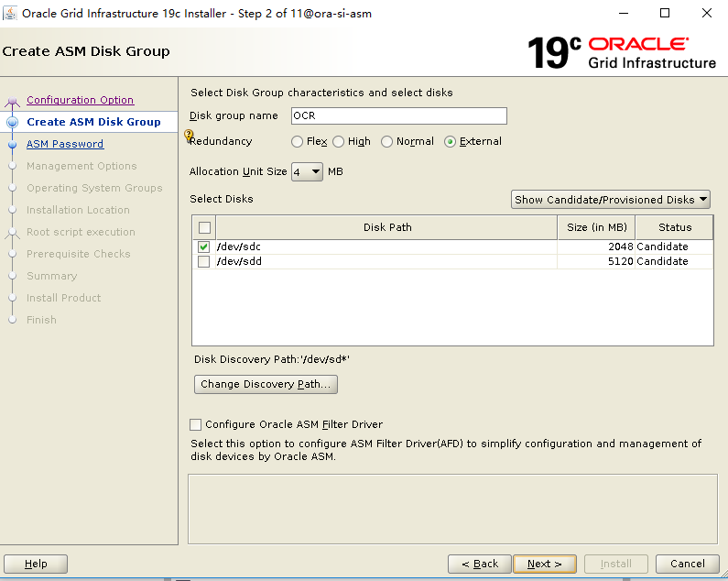Uncheck the /dev/sdc disk checkbox
728x581 pixels.
tap(203, 247)
